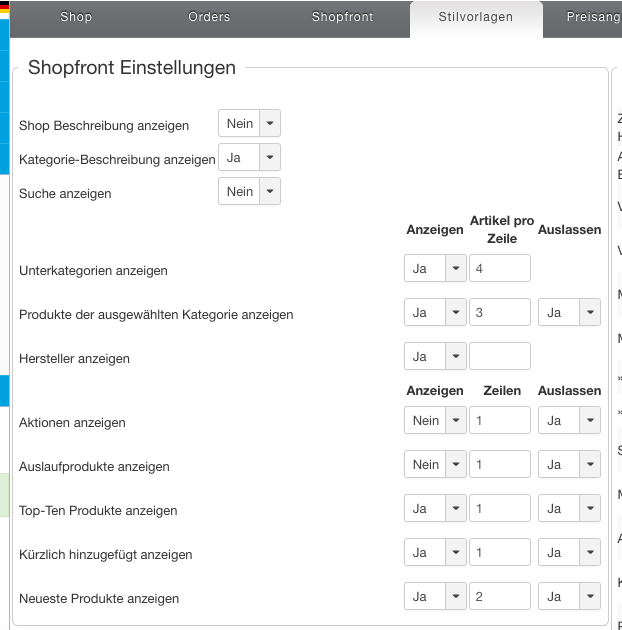Open the Shopfront tab

coord(342,17)
